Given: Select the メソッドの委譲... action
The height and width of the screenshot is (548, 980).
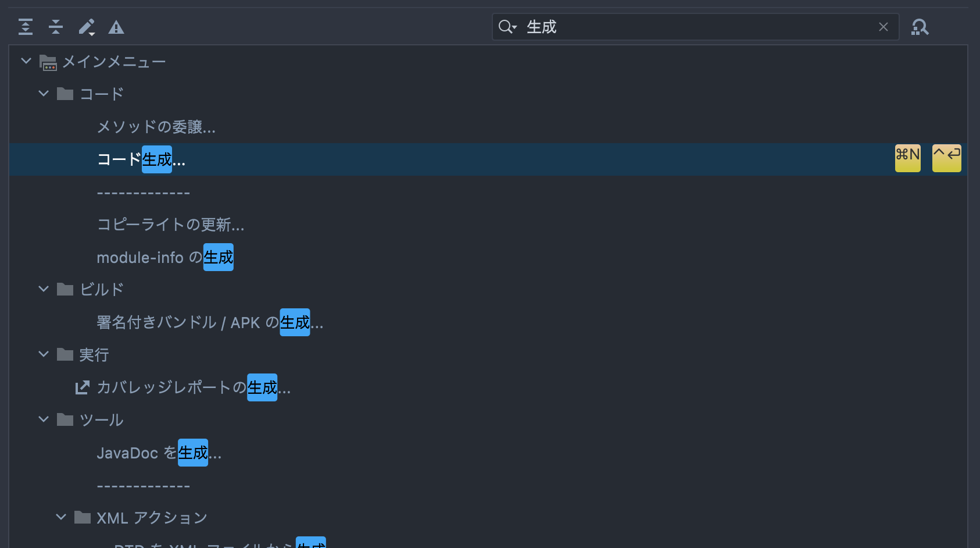Looking at the screenshot, I should coord(156,127).
